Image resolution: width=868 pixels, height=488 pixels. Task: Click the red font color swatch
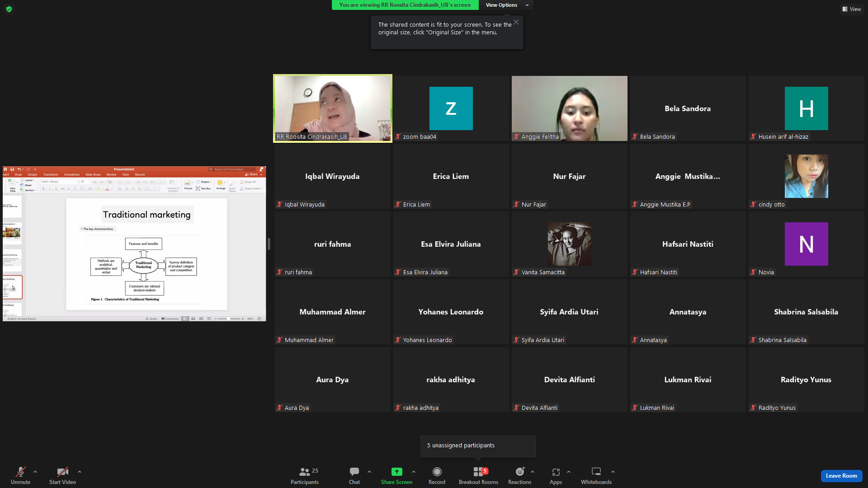point(108,188)
